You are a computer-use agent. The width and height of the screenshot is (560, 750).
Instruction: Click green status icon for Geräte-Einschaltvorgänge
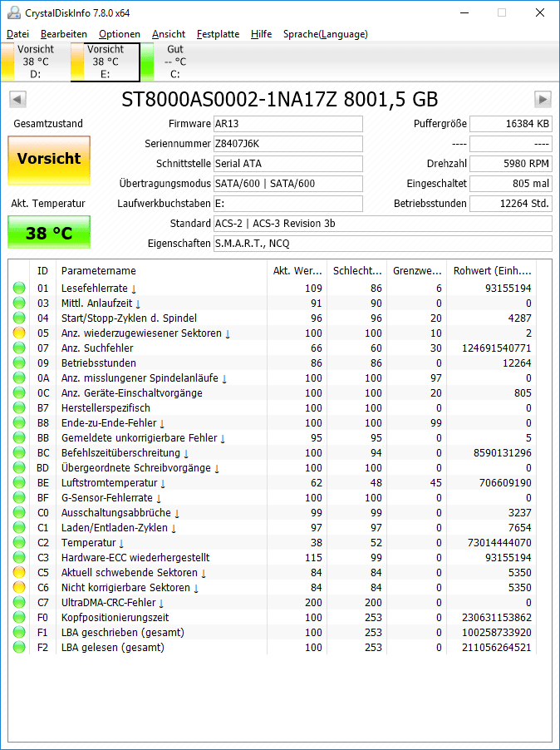point(19,392)
